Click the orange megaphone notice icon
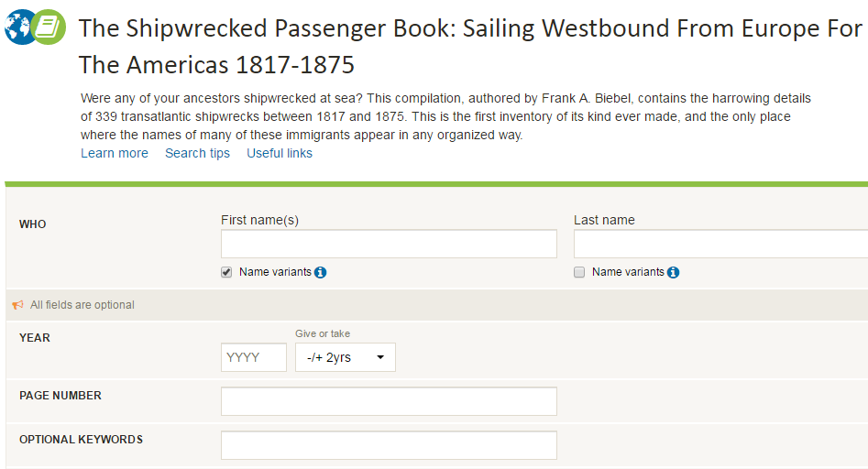868x469 pixels. pyautogui.click(x=17, y=305)
